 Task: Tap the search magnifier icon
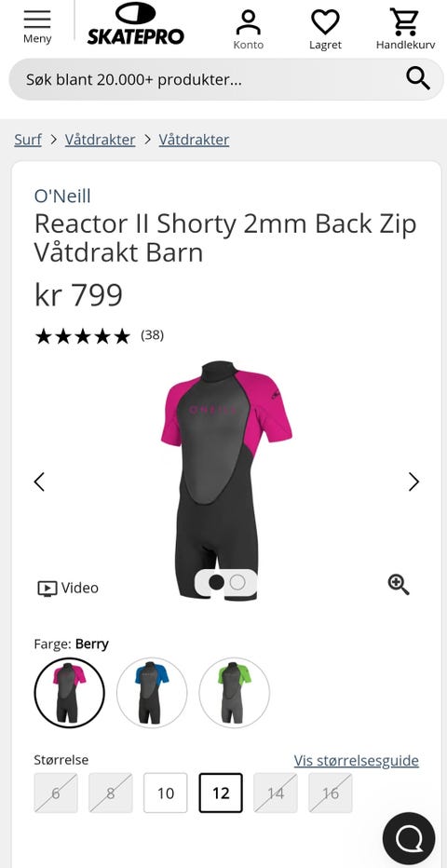point(418,78)
